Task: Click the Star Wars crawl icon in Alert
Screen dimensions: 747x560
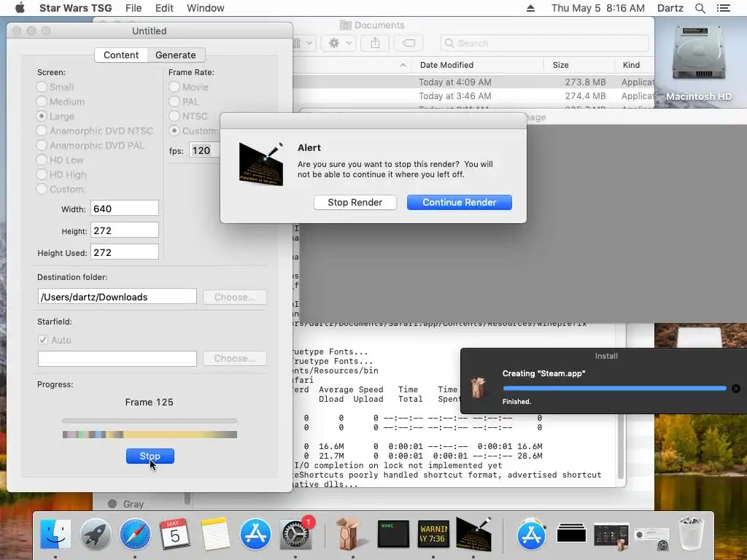Action: coord(261,163)
